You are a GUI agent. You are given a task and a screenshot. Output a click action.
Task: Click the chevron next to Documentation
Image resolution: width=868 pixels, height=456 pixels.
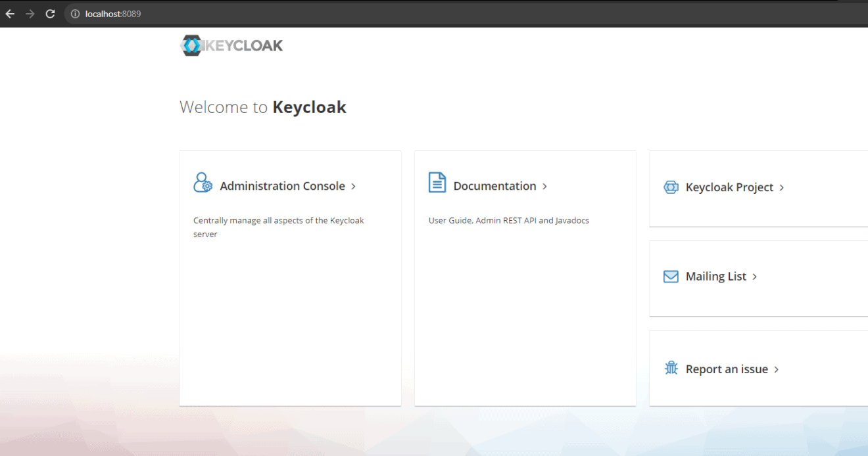pos(544,186)
